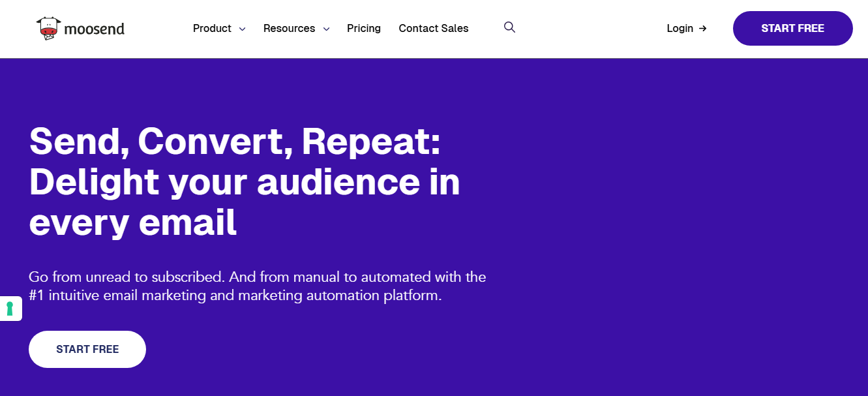
Task: Click the arrow icon beside Login
Action: [x=702, y=29]
